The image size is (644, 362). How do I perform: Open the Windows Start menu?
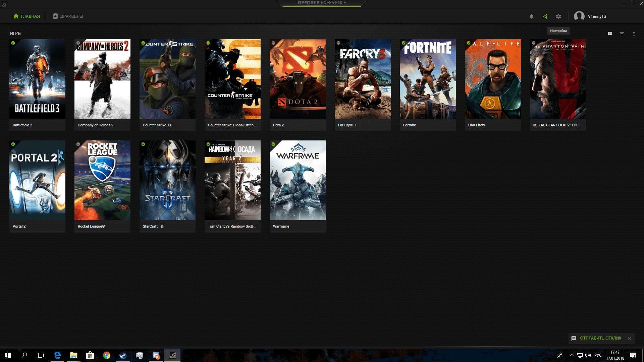point(8,355)
